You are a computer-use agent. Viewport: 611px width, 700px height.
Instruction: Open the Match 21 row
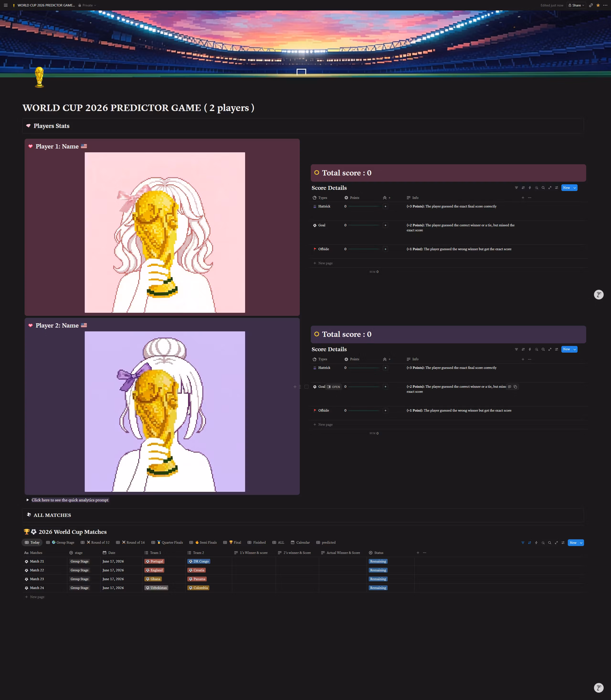pyautogui.click(x=37, y=561)
